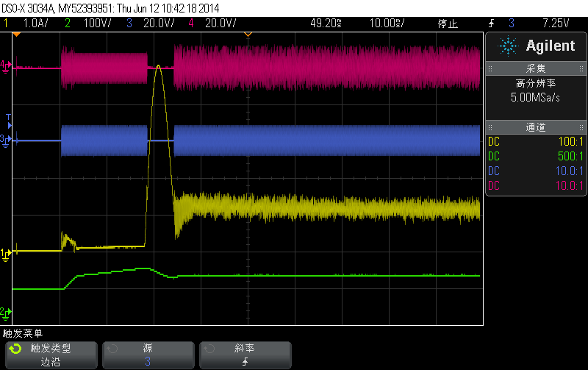The height and width of the screenshot is (370, 588).
Task: Select channel 4 scale 20.0V/
Action: coord(220,24)
